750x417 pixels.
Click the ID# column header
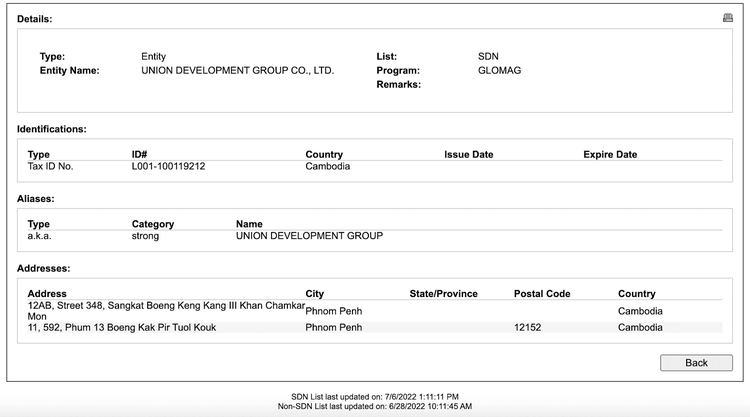tap(140, 155)
